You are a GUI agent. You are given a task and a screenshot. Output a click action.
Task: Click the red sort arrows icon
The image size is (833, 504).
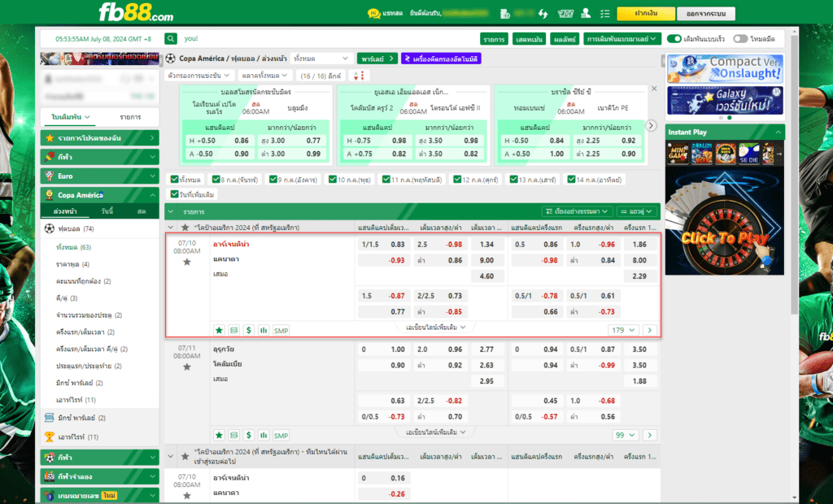click(359, 76)
